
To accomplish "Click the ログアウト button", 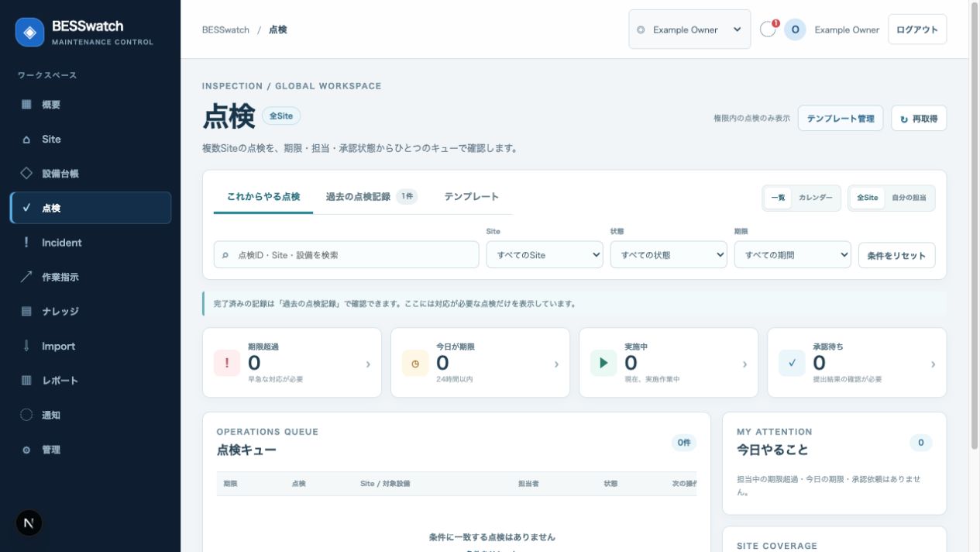I will tap(917, 29).
